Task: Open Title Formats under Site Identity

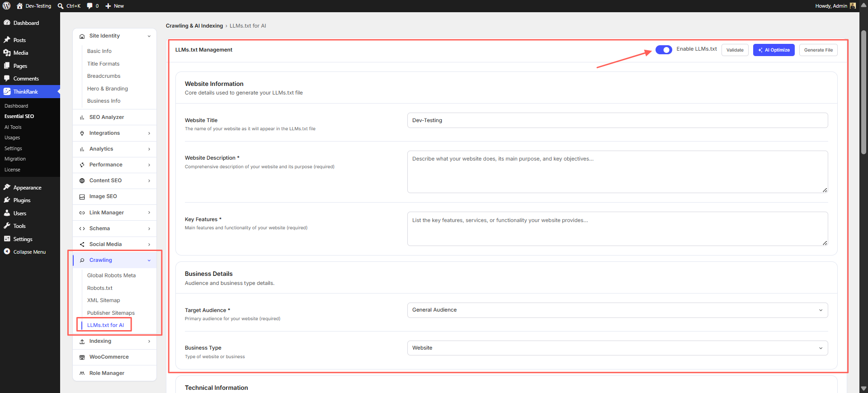Action: [x=103, y=64]
